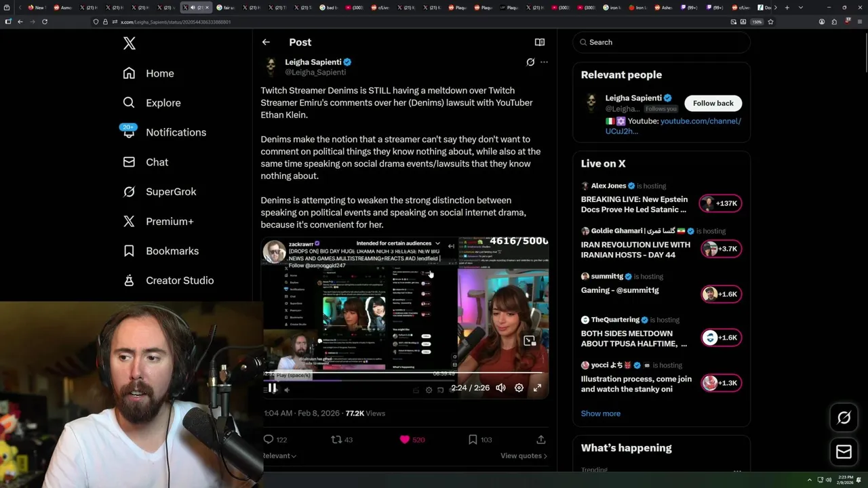Open new browser tab with plus button
Screen dimensions: 868x488
click(x=787, y=7)
